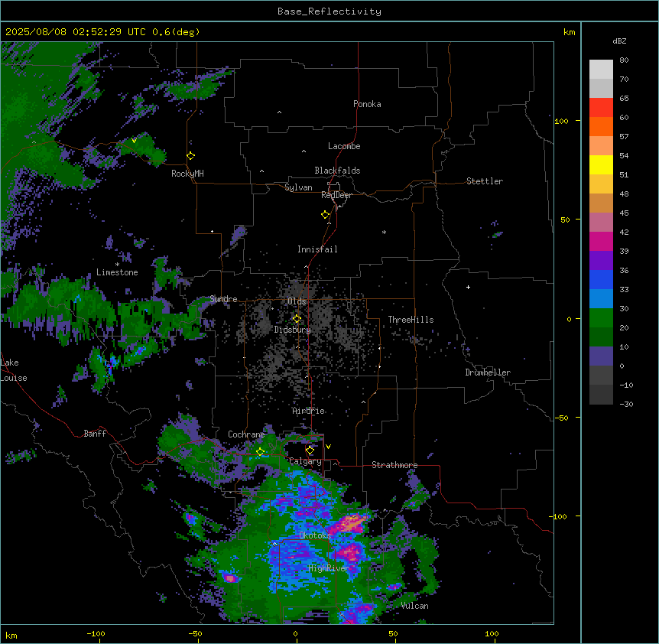Click the legend value 65
Image resolution: width=659 pixels, height=644 pixels.
pos(624,98)
